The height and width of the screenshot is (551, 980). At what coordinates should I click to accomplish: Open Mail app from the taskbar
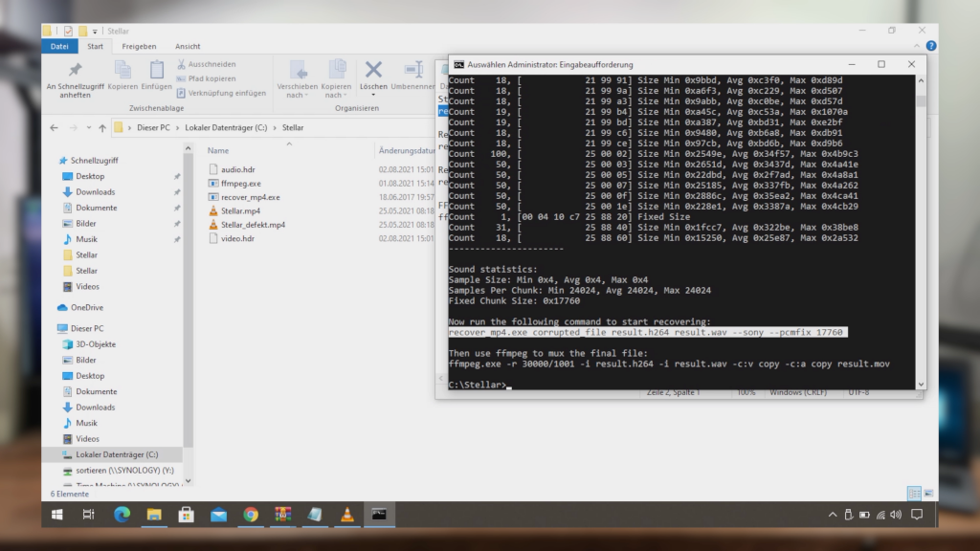(219, 514)
